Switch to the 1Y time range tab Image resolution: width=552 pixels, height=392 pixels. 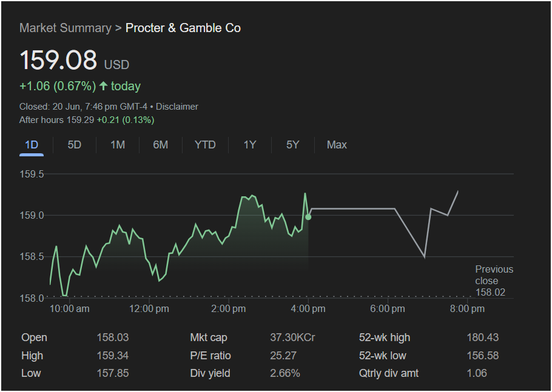coord(250,145)
